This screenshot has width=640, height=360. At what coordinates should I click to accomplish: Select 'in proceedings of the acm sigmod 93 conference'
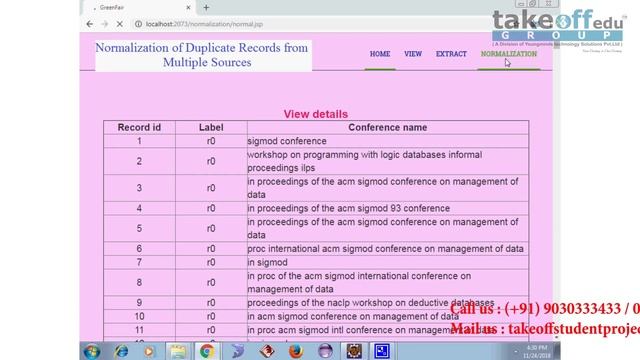388,208
